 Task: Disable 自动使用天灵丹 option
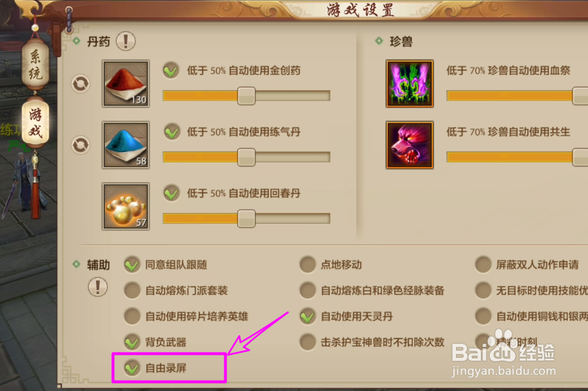[x=307, y=316]
